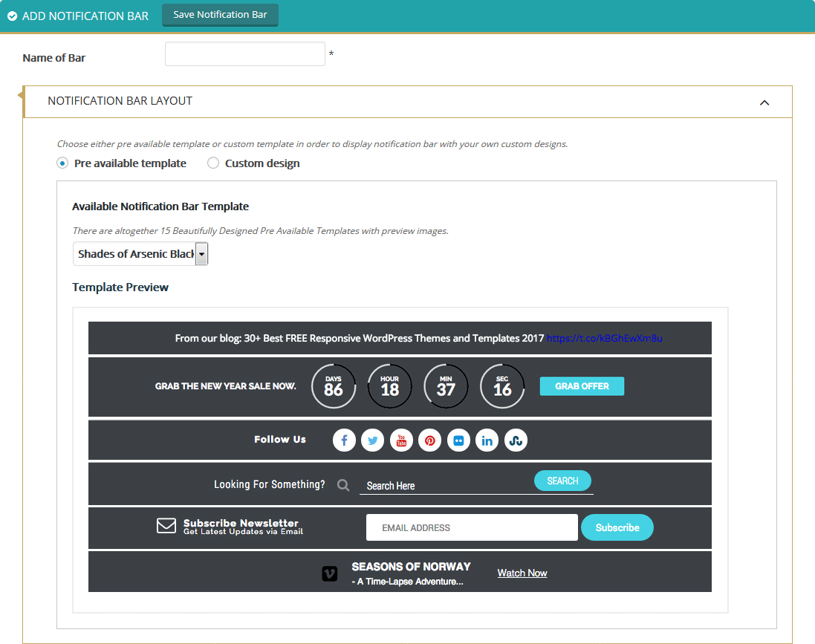Click the HOUR 18 countdown circle

click(390, 386)
